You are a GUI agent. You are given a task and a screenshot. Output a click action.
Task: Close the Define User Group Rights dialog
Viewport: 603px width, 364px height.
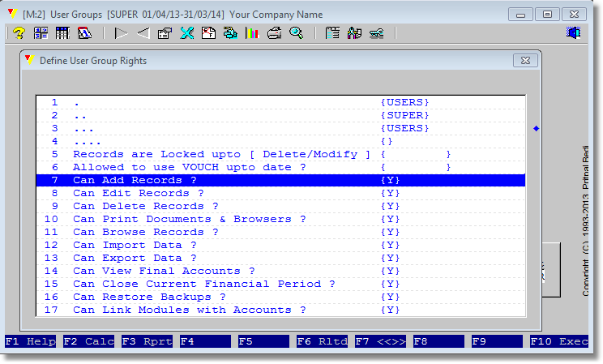pyautogui.click(x=525, y=61)
